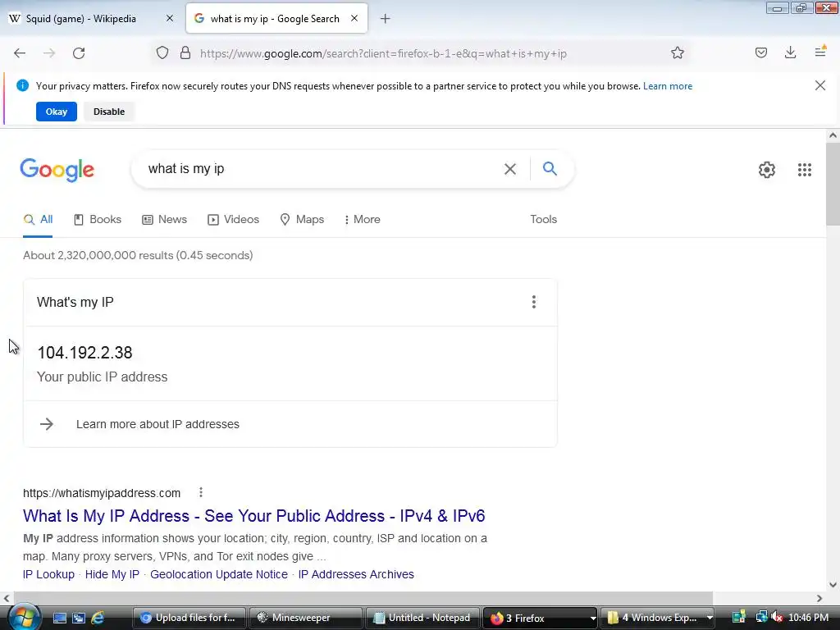Viewport: 840px width, 630px height.
Task: Click the whatismyipaddress.com URL text
Action: (x=102, y=493)
